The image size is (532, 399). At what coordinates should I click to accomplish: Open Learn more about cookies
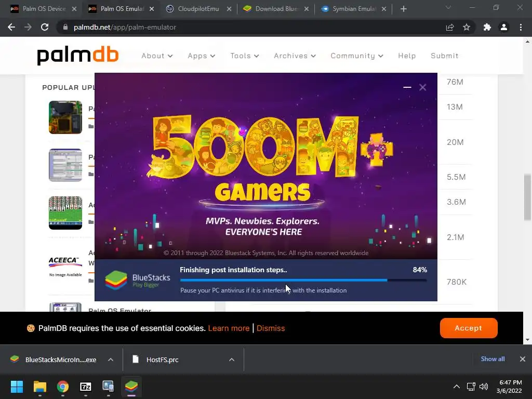coord(229,328)
